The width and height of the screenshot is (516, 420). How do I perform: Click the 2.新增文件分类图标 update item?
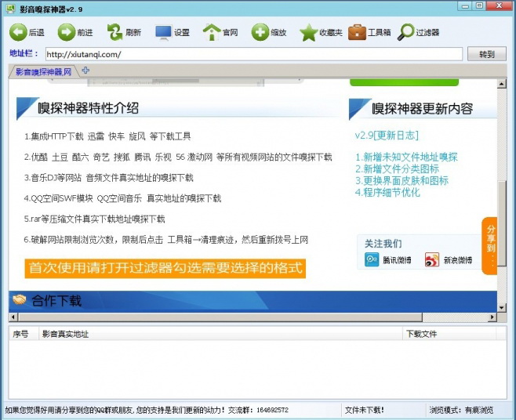tap(398, 168)
